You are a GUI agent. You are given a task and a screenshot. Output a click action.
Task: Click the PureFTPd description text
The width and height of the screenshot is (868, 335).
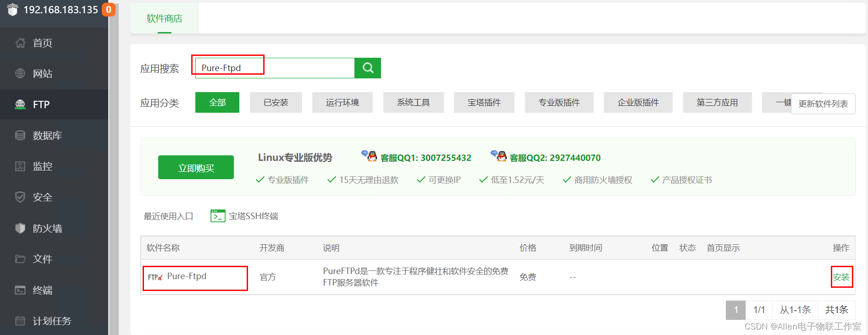(415, 277)
